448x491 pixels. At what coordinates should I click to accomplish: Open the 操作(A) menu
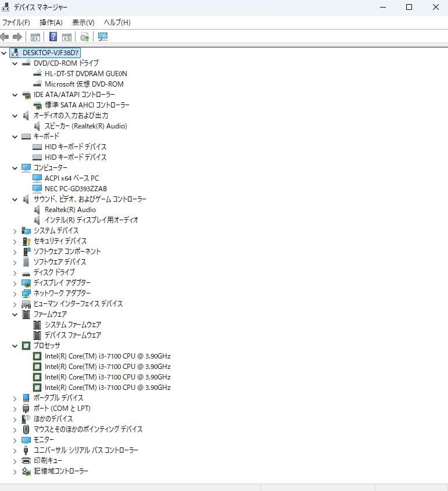[51, 23]
